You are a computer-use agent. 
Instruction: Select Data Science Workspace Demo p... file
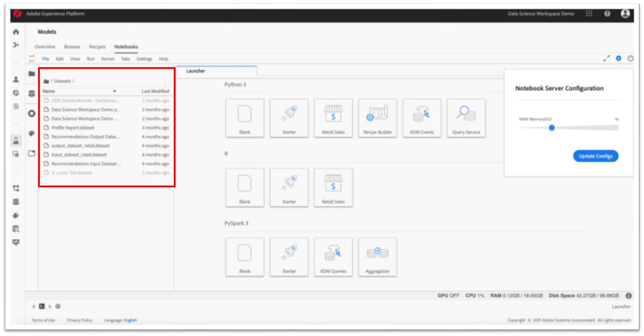tap(106, 109)
